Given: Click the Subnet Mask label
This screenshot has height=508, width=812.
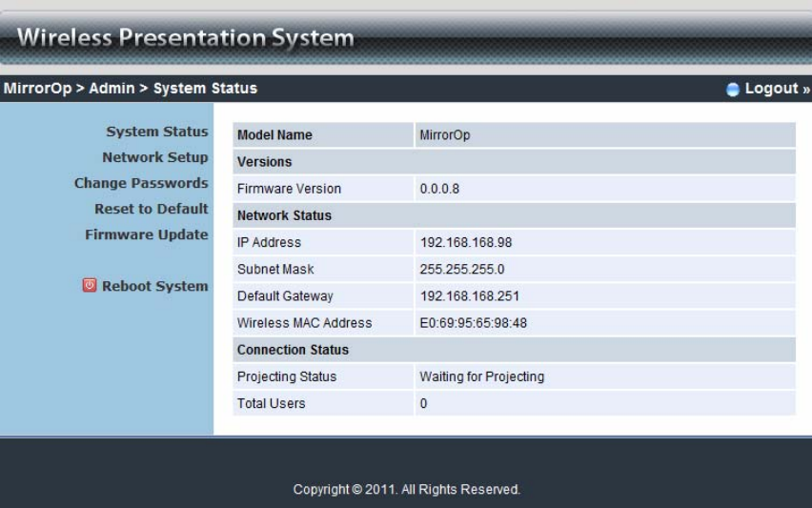Looking at the screenshot, I should pos(275,270).
